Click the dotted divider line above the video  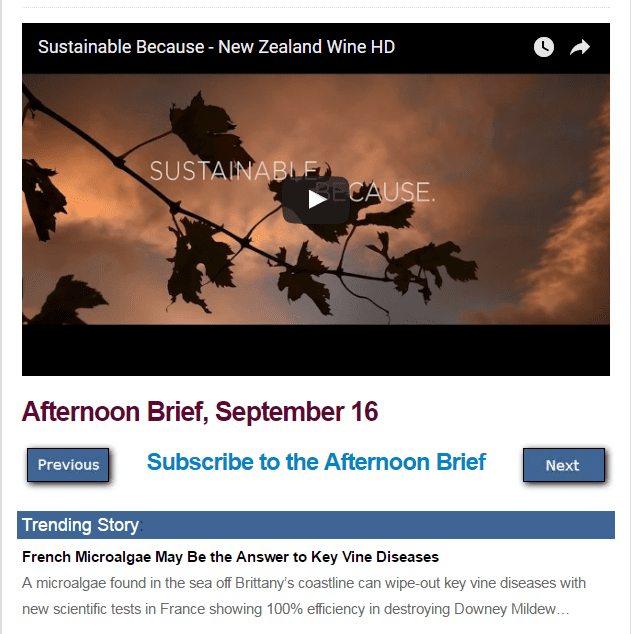point(316,7)
